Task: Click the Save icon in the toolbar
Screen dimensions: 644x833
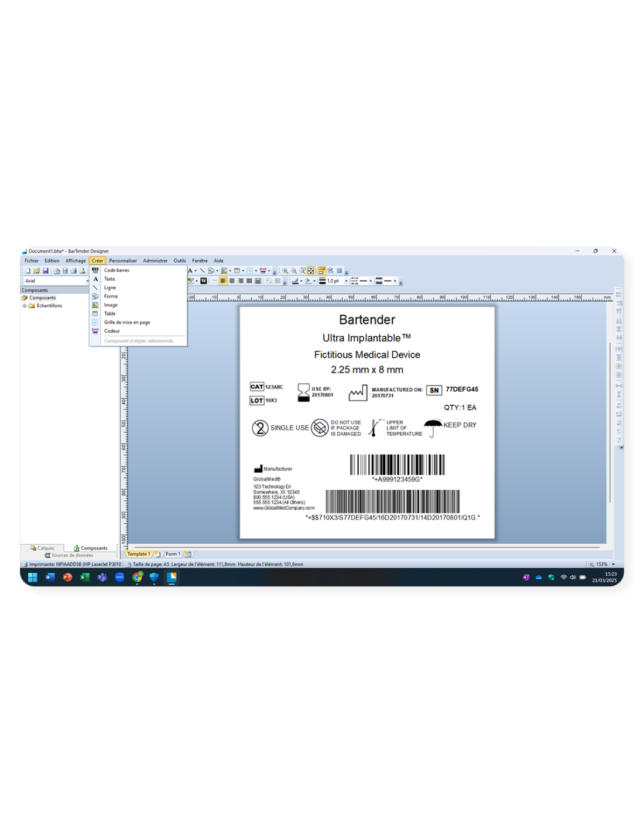Action: 45,271
